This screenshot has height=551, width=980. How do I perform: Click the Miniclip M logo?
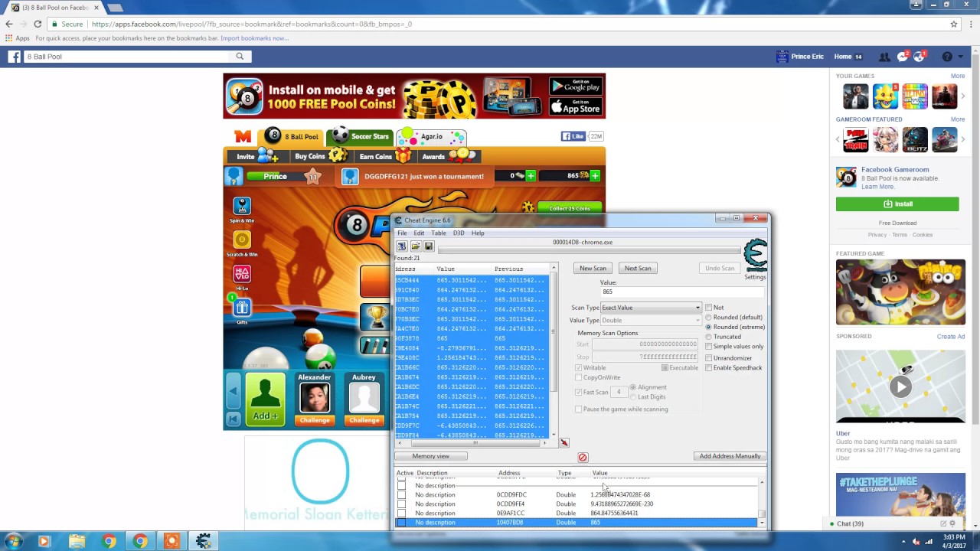[x=243, y=136]
